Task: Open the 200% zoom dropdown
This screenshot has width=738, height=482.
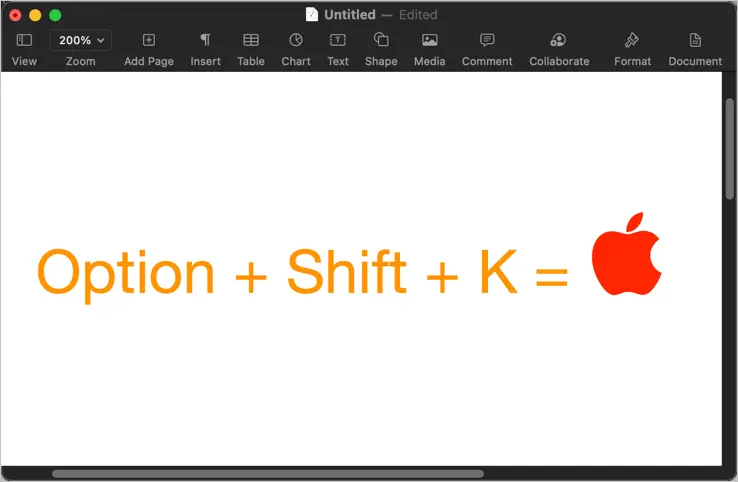Action: click(x=80, y=40)
